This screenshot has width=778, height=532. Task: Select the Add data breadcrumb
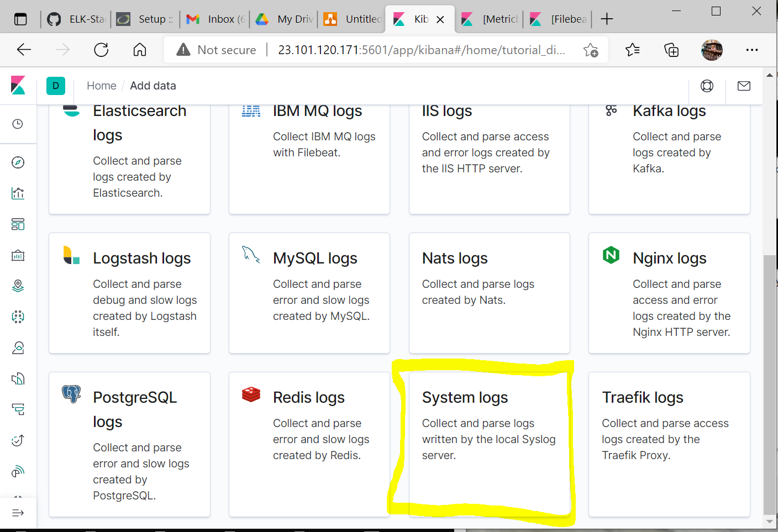[x=153, y=86]
